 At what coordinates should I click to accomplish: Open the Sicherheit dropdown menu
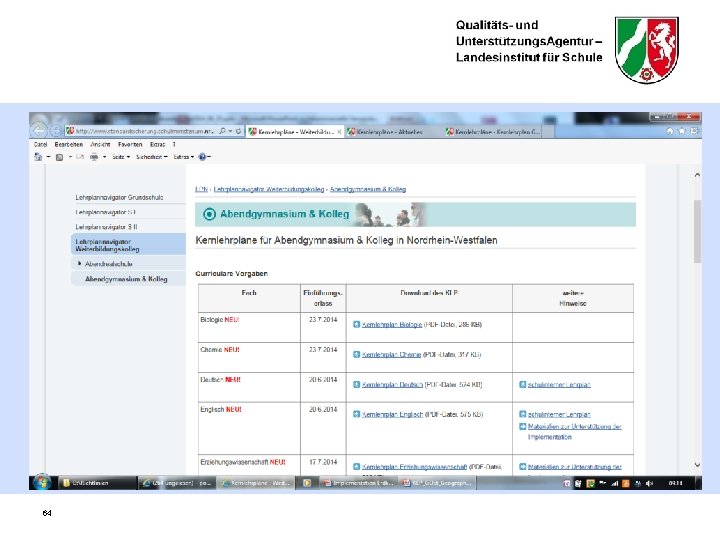[152, 157]
